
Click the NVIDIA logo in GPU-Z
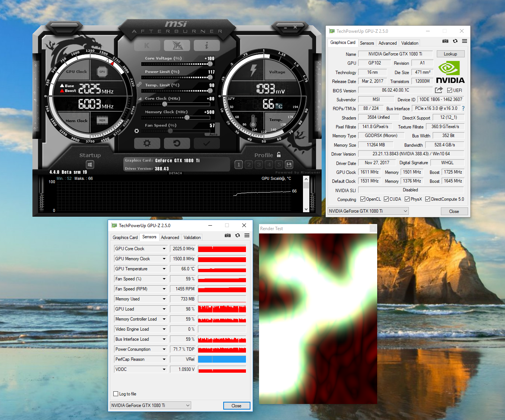(x=450, y=73)
